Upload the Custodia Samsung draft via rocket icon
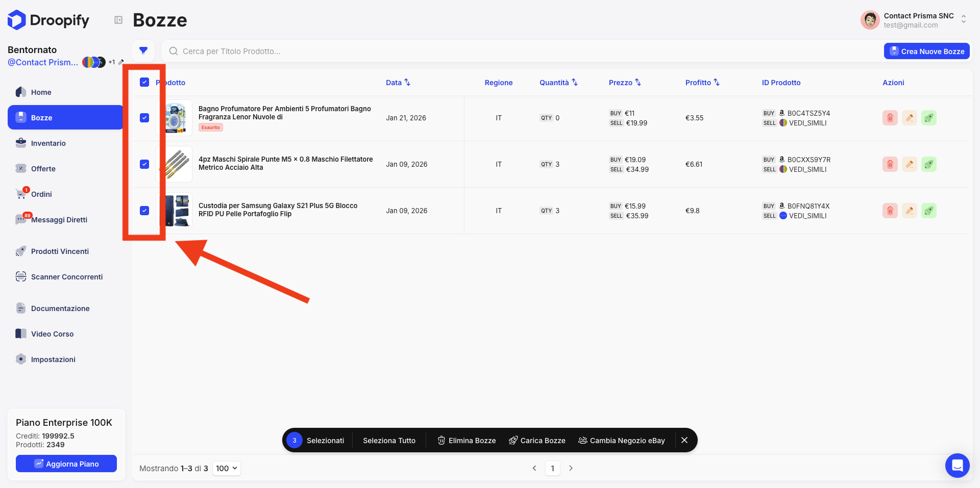The width and height of the screenshot is (980, 488). (928, 211)
